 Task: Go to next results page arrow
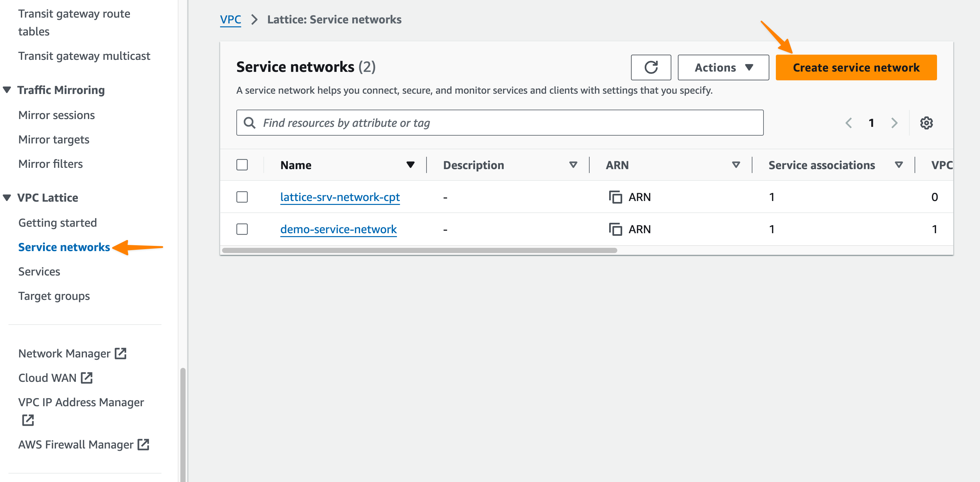[x=894, y=123]
